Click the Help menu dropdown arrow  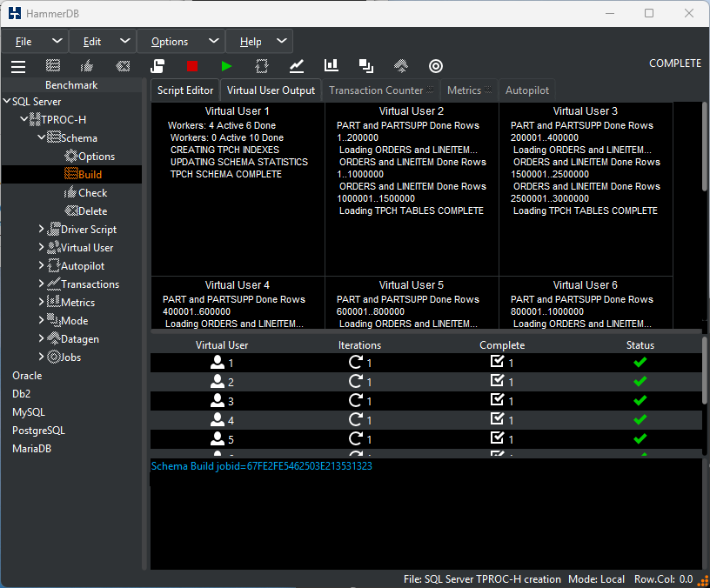(282, 41)
